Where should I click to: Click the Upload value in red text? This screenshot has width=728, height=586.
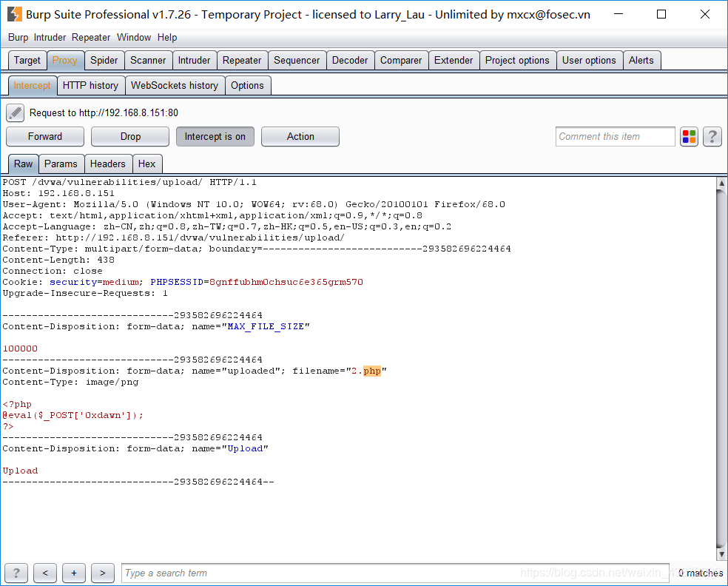pyautogui.click(x=21, y=471)
